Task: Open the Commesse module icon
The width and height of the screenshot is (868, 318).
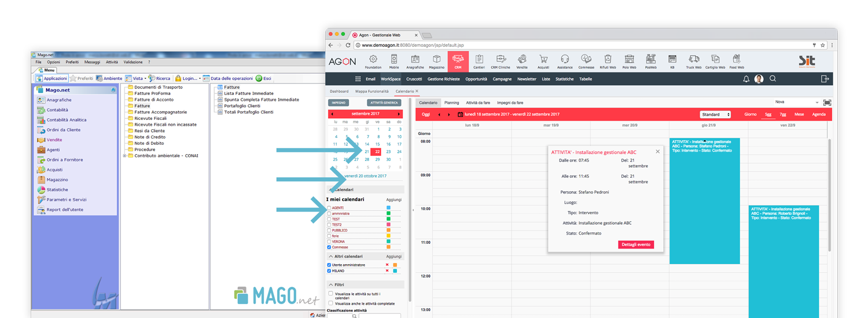Action: pyautogui.click(x=586, y=61)
